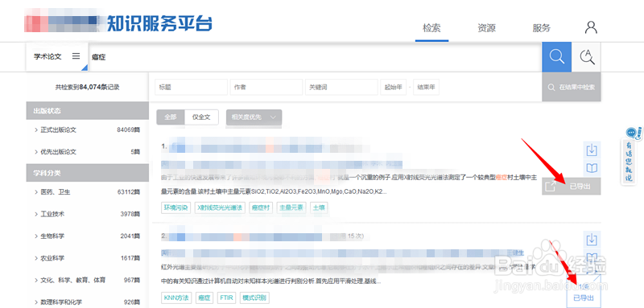This screenshot has height=308, width=644.
Task: Click the 环境污染 keyword tag
Action: click(175, 208)
